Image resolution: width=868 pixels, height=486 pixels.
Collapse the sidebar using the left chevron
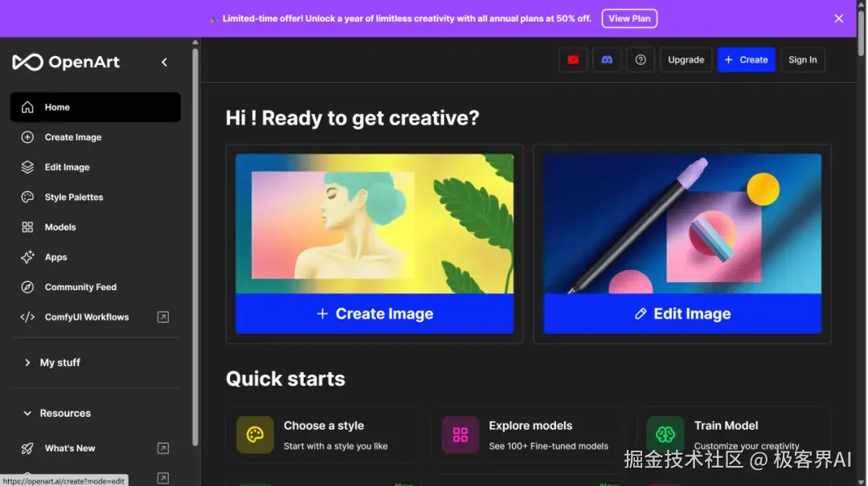click(x=165, y=61)
